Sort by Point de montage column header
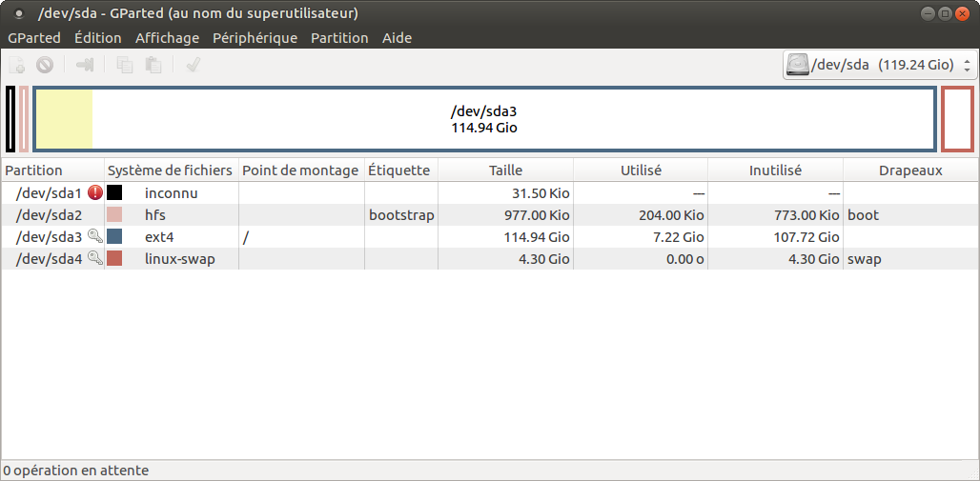980x481 pixels. click(301, 170)
